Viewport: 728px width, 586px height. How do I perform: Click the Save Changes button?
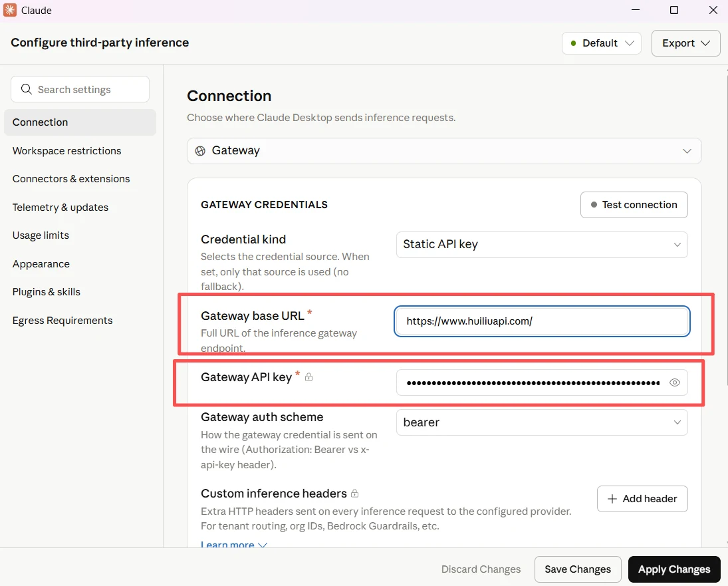click(x=578, y=569)
